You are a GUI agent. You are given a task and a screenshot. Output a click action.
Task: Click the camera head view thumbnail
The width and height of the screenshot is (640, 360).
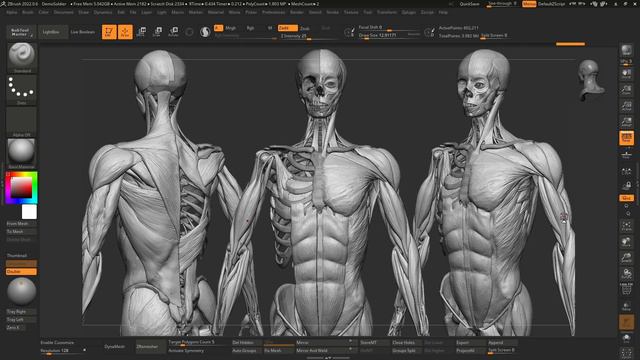tap(590, 80)
